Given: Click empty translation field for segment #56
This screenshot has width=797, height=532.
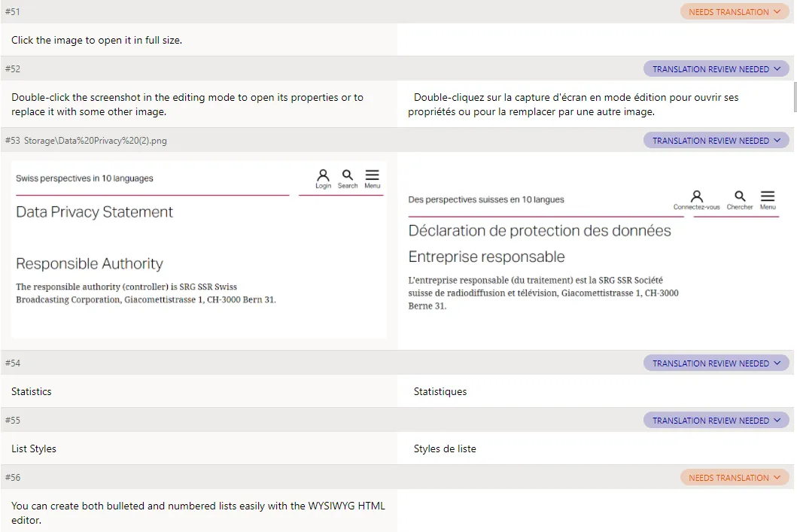Looking at the screenshot, I should (595, 511).
